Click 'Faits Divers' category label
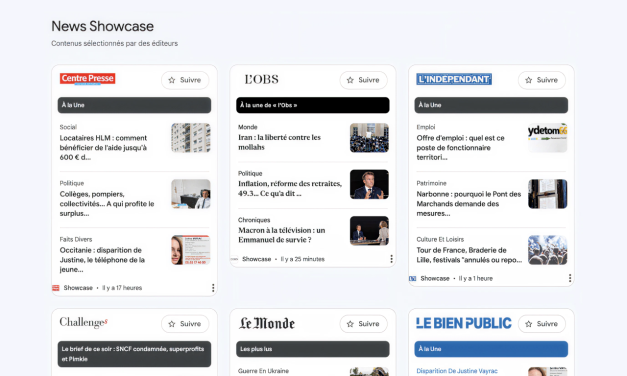 (76, 239)
